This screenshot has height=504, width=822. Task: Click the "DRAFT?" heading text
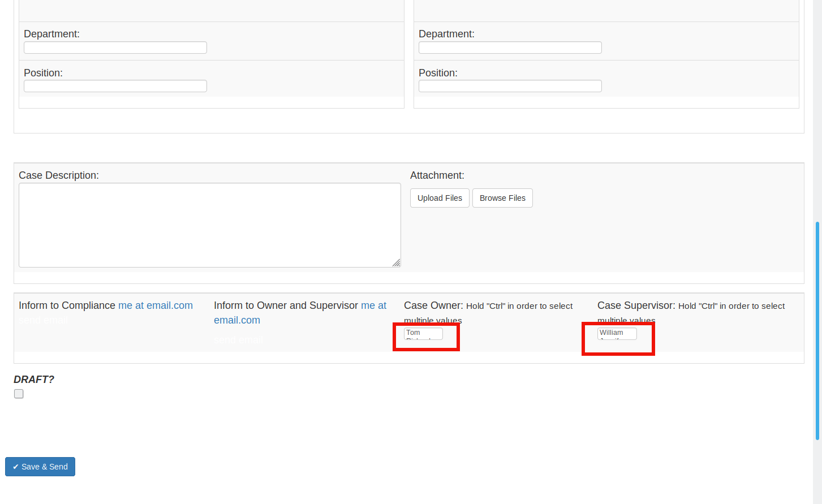[x=34, y=380]
